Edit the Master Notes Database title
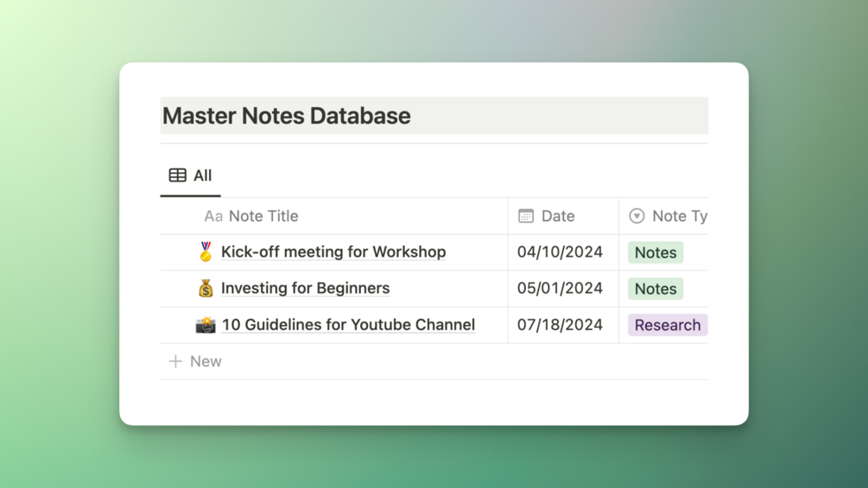 coord(287,116)
